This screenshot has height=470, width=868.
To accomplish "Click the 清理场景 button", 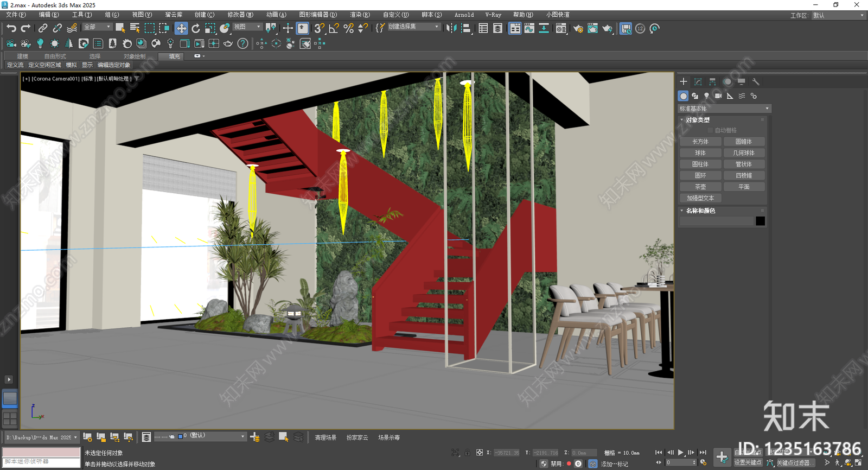I will [325, 437].
